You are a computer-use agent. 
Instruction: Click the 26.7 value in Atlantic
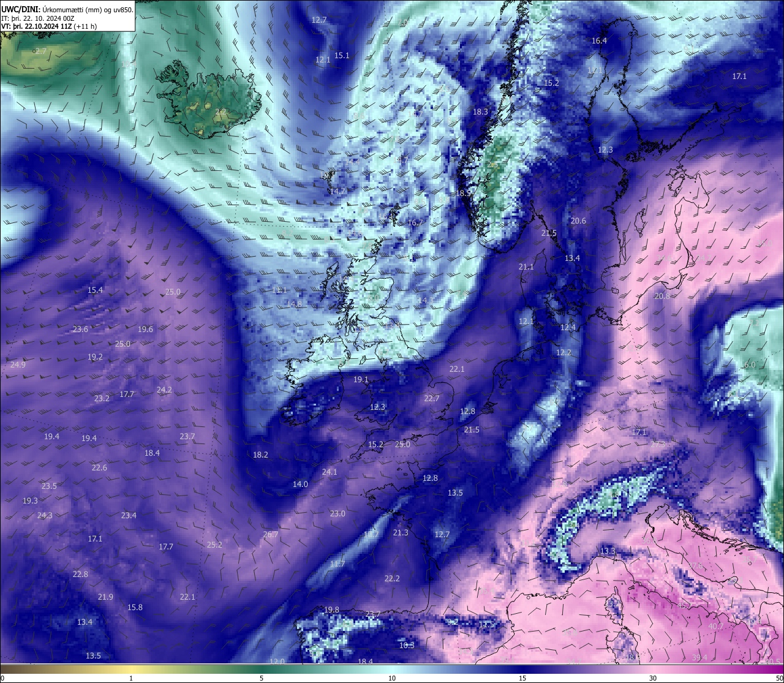pyautogui.click(x=271, y=534)
